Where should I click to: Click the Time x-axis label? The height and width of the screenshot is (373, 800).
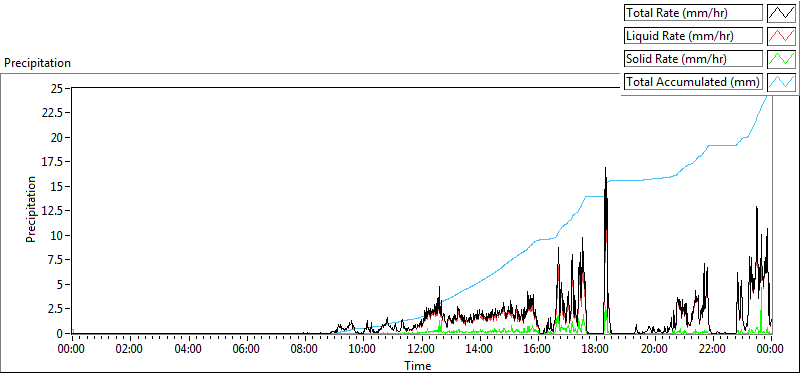[418, 365]
